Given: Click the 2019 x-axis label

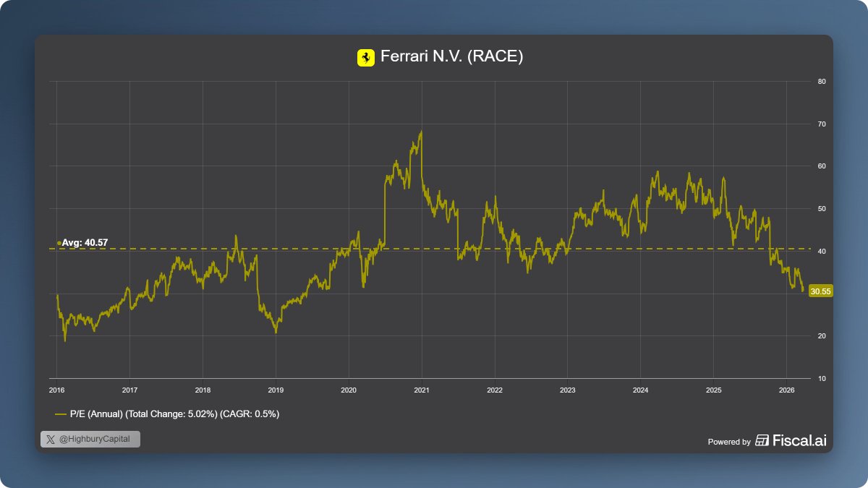Looking at the screenshot, I should point(276,390).
